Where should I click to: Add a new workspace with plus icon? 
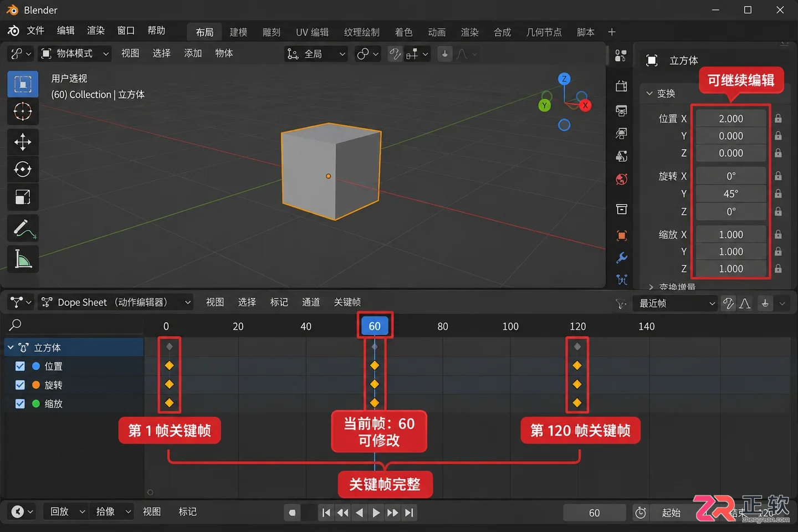(612, 32)
